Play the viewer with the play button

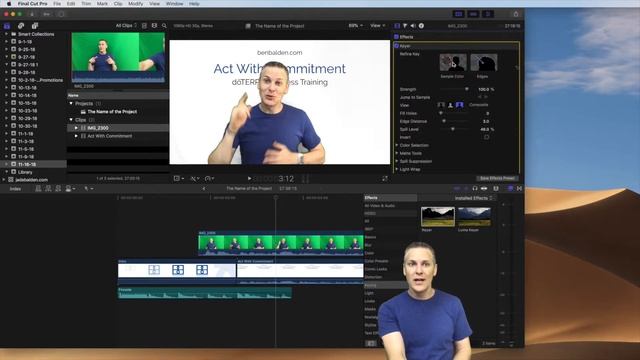click(249, 178)
